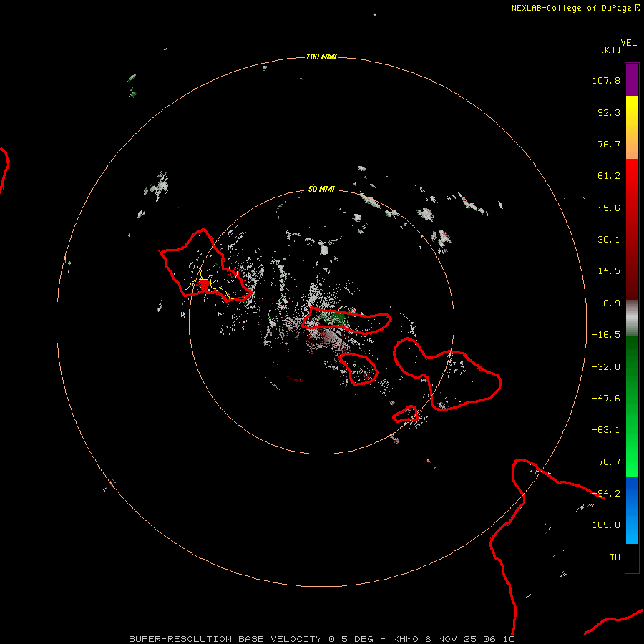The image size is (644, 644).
Task: Click the 45.6 velocity scale value
Action: (609, 208)
